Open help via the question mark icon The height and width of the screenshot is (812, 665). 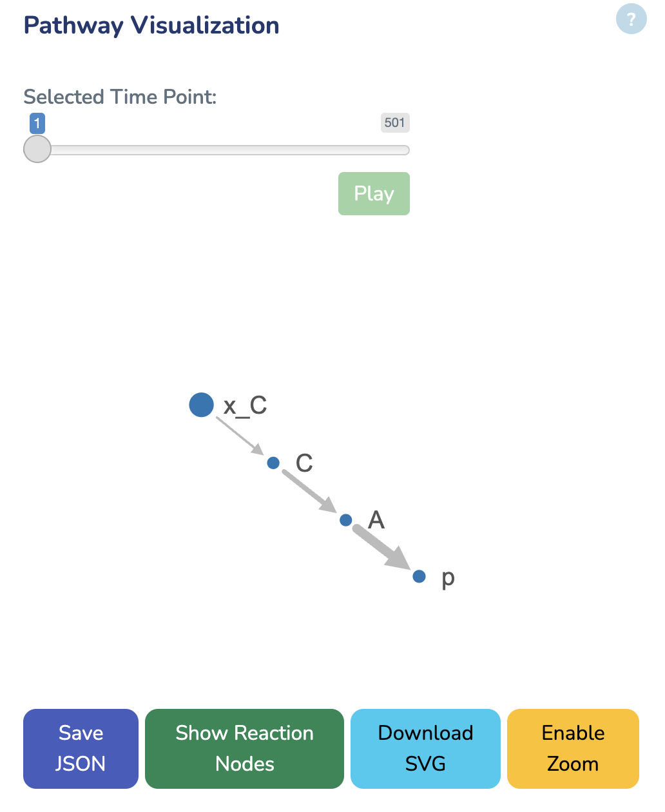pos(631,19)
